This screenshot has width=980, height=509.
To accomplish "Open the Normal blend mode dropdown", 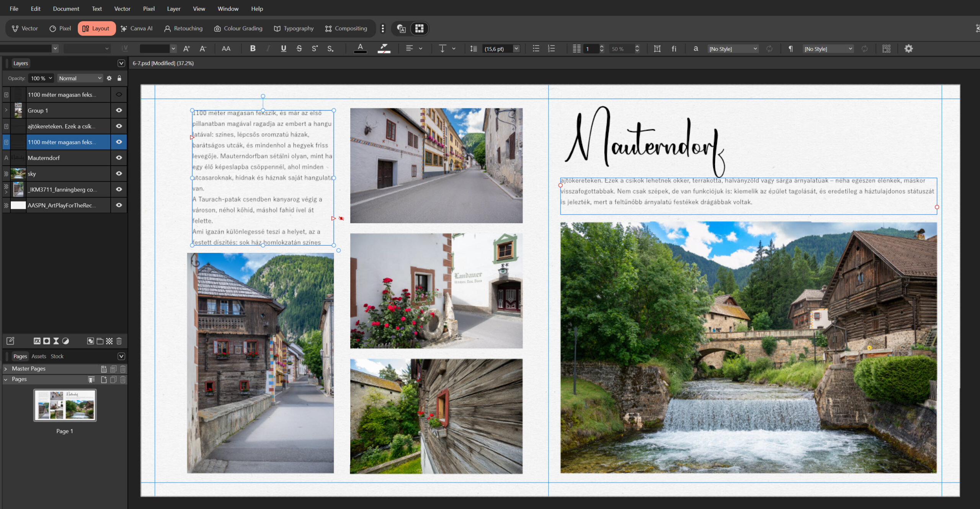I will pyautogui.click(x=80, y=78).
